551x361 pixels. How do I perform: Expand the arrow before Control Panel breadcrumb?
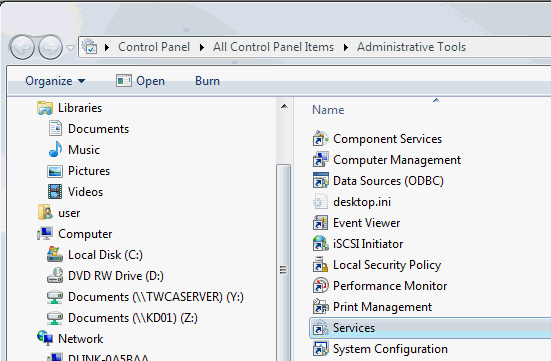click(107, 47)
